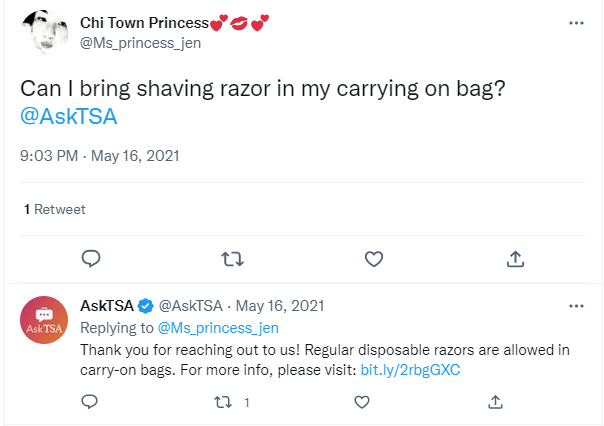Image resolution: width=604 pixels, height=426 pixels.
Task: Open the 9:03 PM May 16, 2021 timestamp
Action: [100, 156]
